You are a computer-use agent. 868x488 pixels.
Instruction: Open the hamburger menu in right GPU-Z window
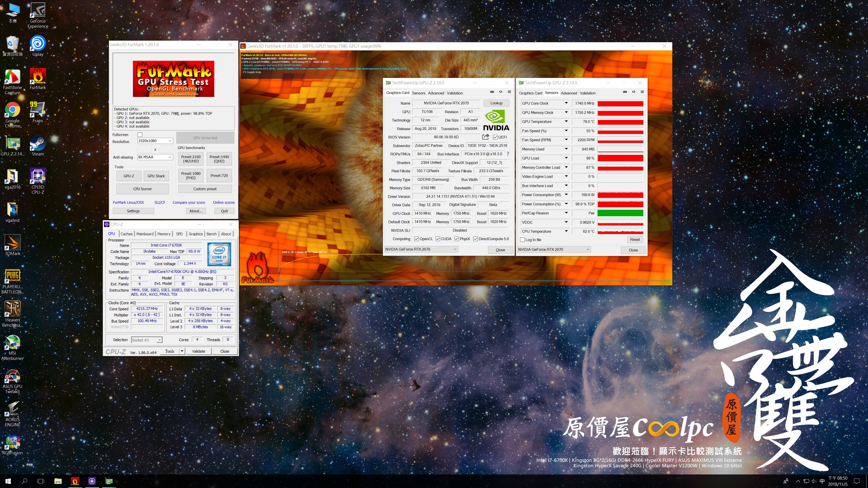(642, 92)
